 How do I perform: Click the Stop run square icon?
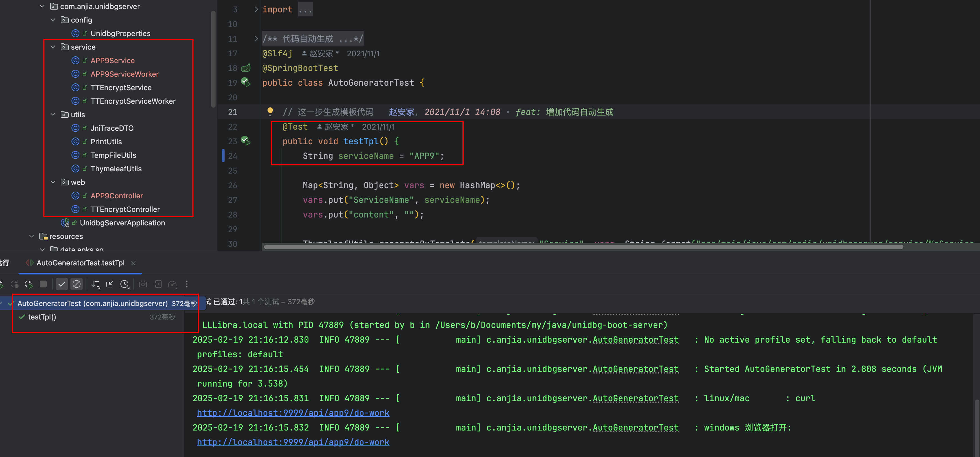point(43,284)
